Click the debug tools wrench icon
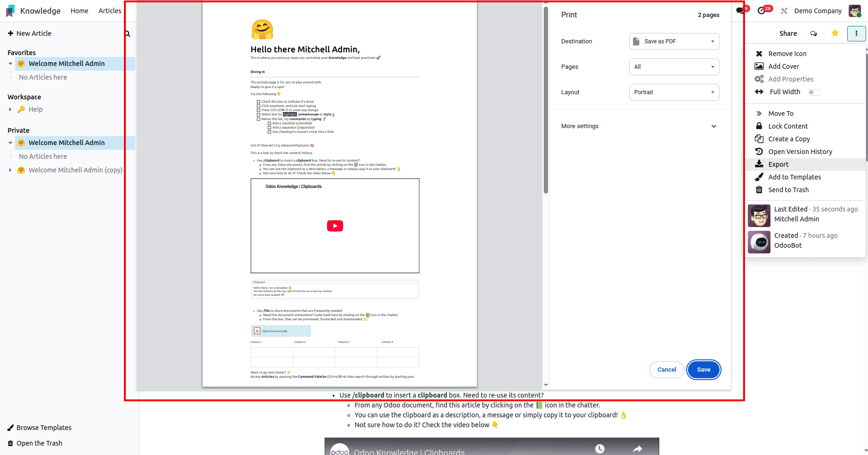868x455 pixels. point(784,11)
